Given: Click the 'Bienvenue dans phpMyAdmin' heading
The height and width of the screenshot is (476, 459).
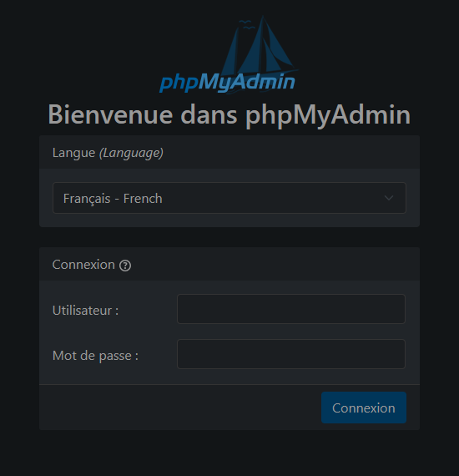Looking at the screenshot, I should [x=229, y=114].
